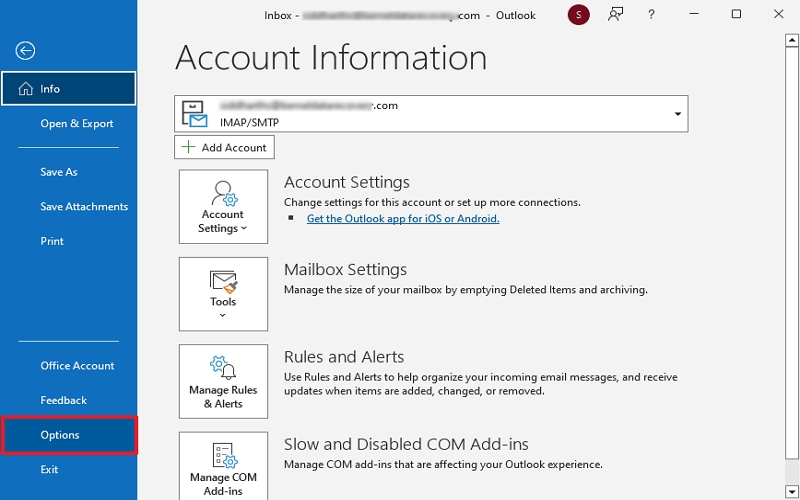Click the feedback person icon in title bar
The height and width of the screenshot is (500, 800).
click(615, 15)
